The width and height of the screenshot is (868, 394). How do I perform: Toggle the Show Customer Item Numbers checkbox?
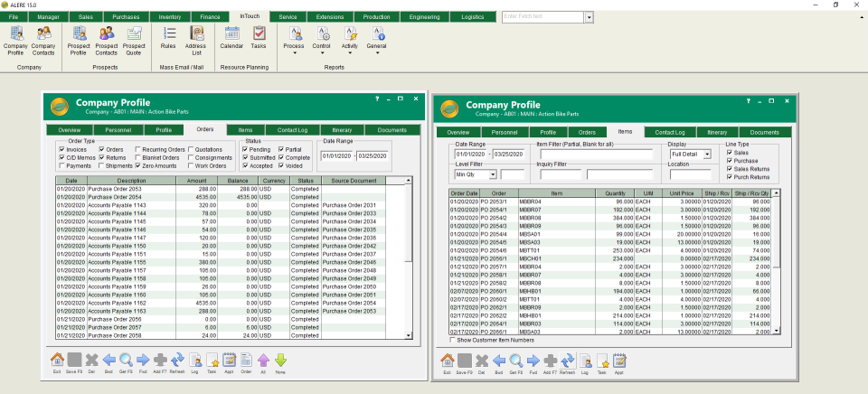pyautogui.click(x=453, y=341)
